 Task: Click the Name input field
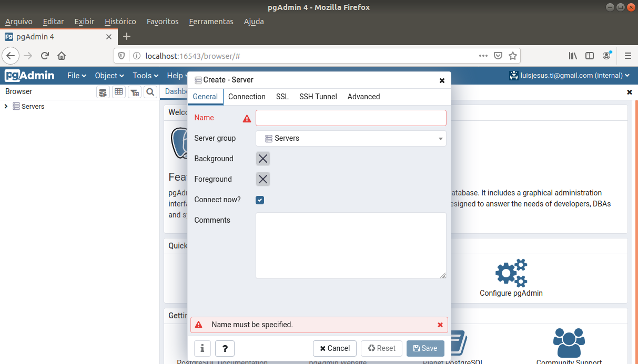(351, 118)
